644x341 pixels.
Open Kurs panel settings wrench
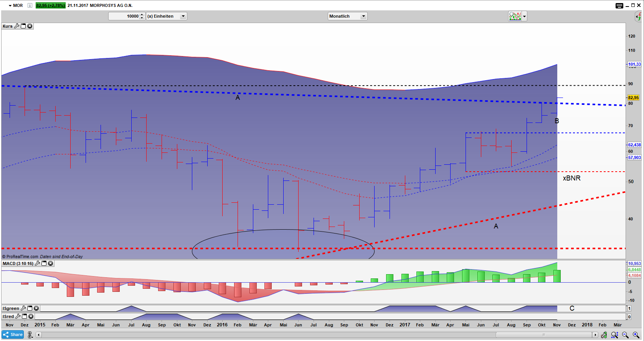17,26
